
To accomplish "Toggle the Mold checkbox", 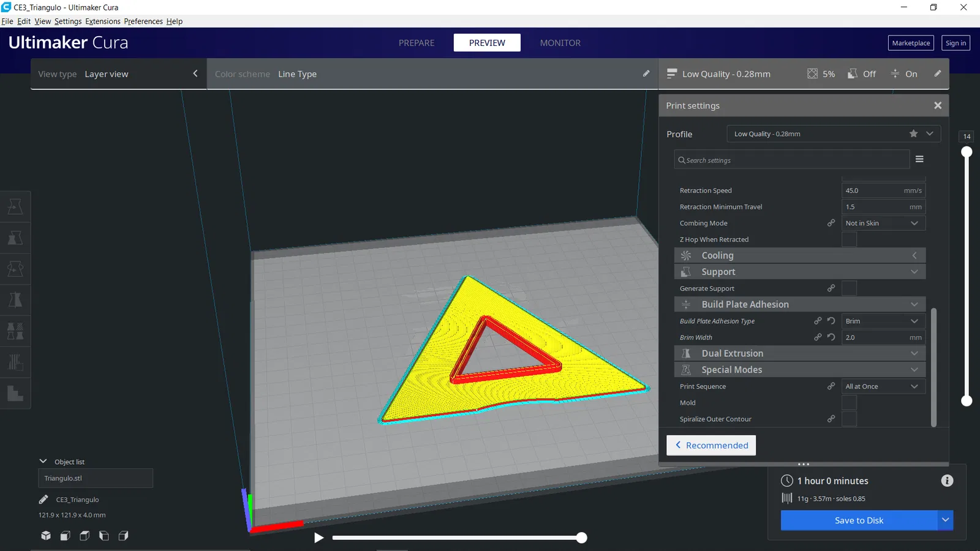I will (849, 403).
